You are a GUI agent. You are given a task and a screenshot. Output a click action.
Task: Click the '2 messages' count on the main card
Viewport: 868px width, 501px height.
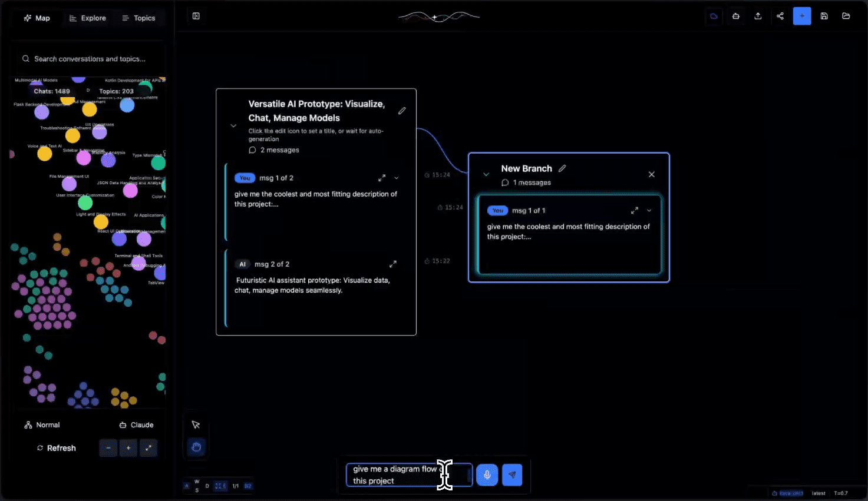274,150
